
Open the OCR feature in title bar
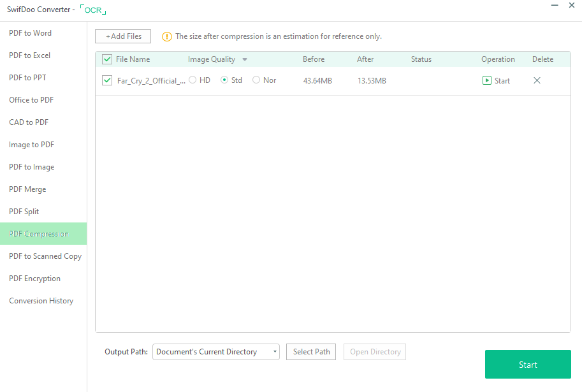[93, 10]
